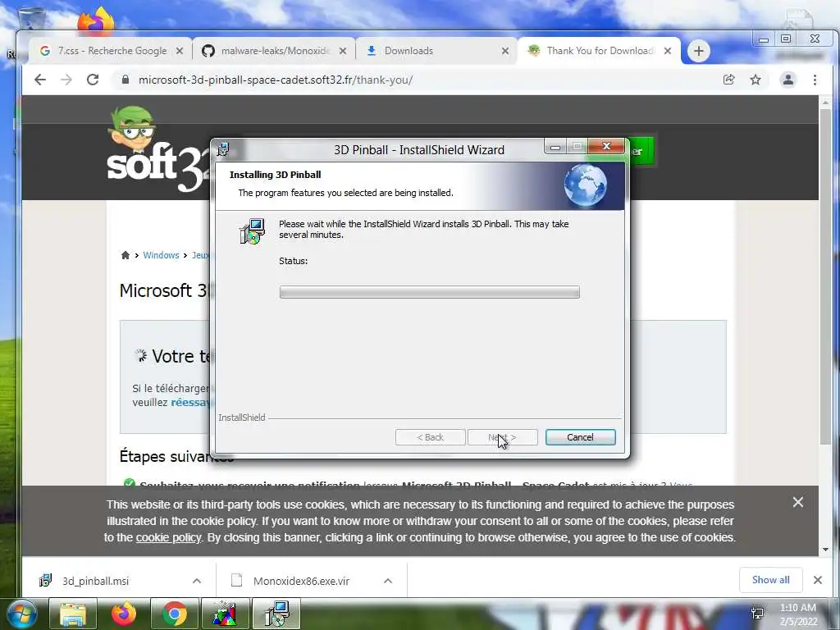Open Firefox from taskbar

[x=123, y=614]
